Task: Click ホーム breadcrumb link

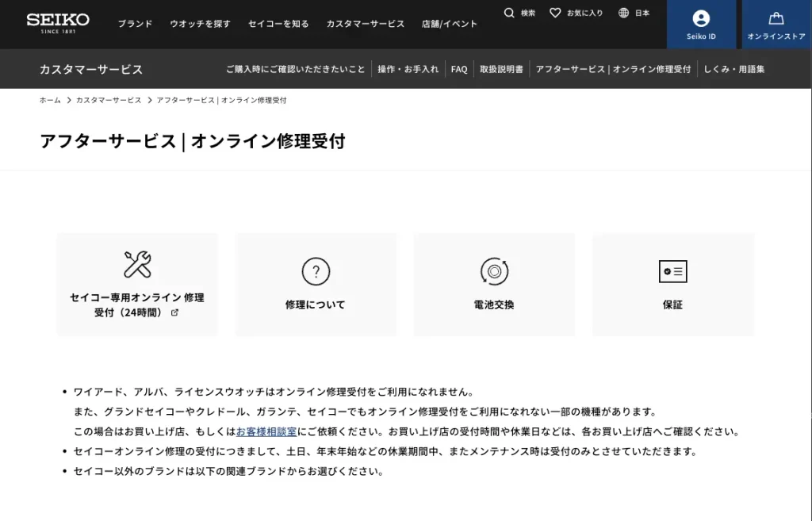Action: (50, 100)
